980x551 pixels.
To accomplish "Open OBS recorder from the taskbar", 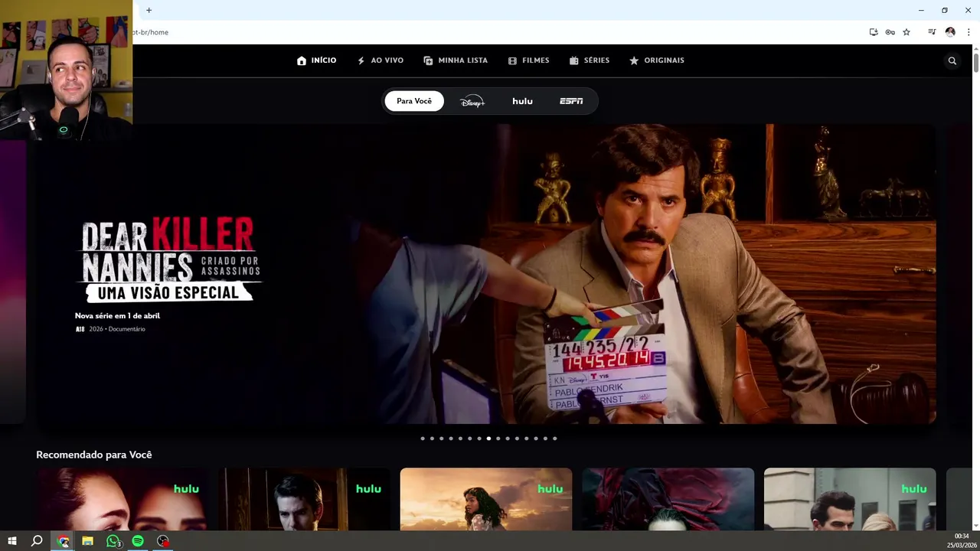I will (x=163, y=541).
